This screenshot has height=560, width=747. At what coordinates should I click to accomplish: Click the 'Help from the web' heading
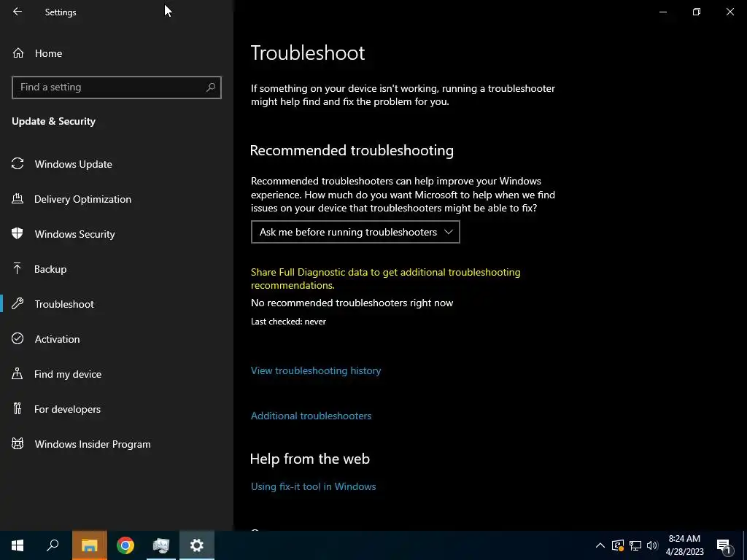pyautogui.click(x=309, y=459)
